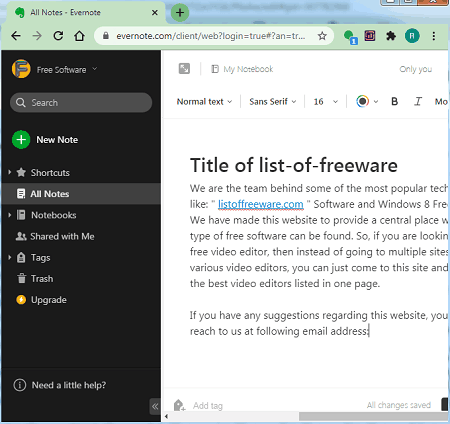
Task: Open the Chrome profile avatar
Action: 412,36
